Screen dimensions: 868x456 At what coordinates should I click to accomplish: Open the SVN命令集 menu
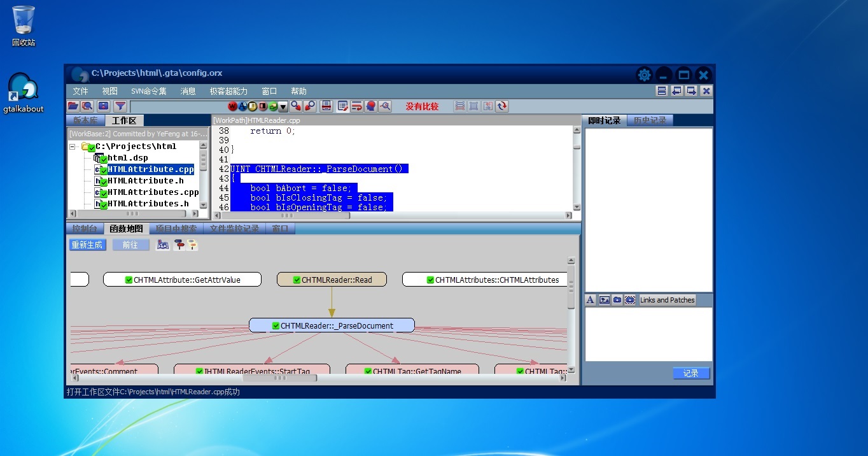[x=149, y=91]
